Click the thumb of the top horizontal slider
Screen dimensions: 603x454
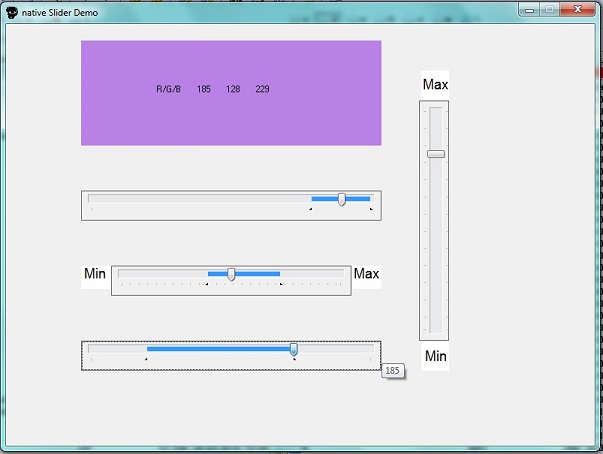(x=342, y=200)
